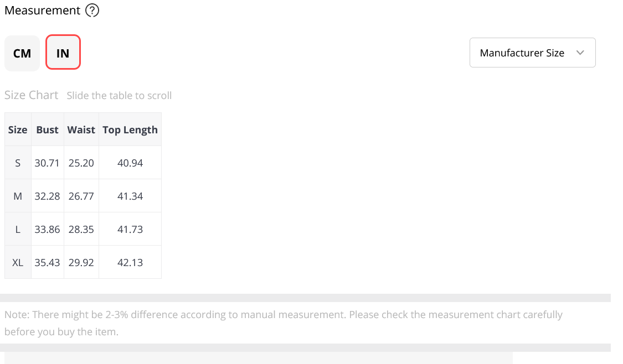Image resolution: width=623 pixels, height=364 pixels.
Task: Select the M size row label
Action: point(18,196)
